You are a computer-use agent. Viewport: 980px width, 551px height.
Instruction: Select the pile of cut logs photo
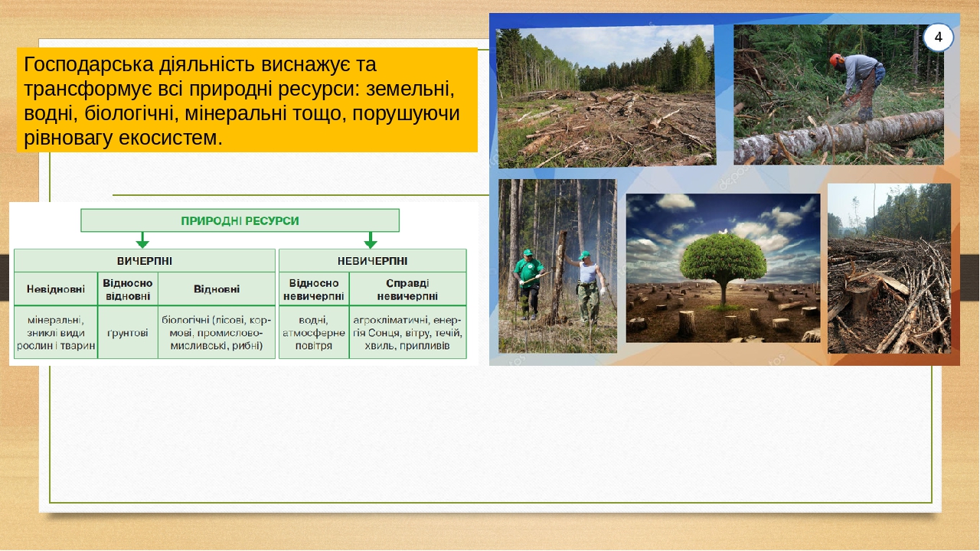click(889, 269)
